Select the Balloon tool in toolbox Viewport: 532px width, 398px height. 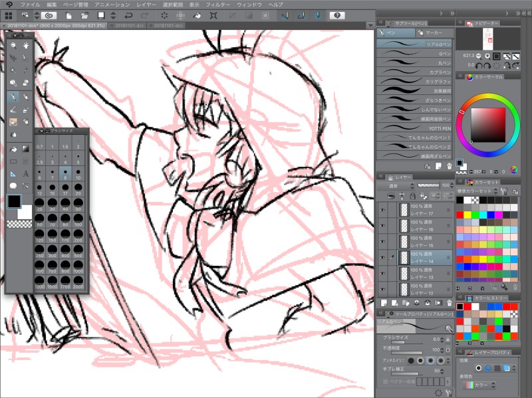tap(13, 186)
